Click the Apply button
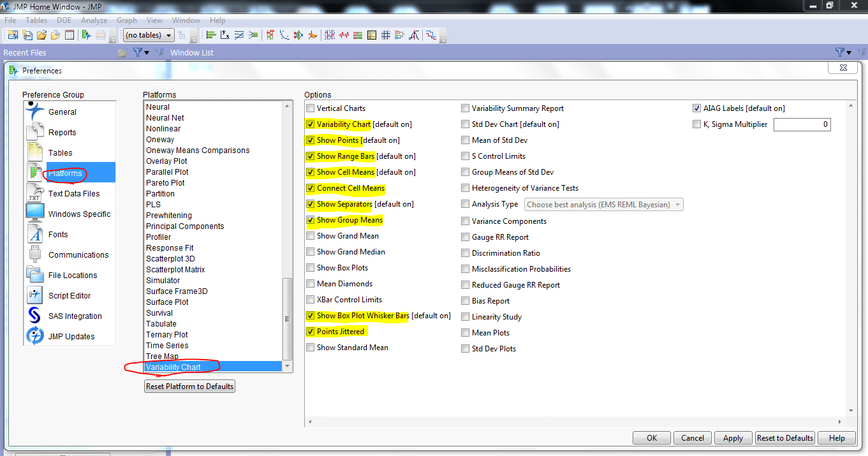Screen dimensions: 868x456 [x=733, y=438]
